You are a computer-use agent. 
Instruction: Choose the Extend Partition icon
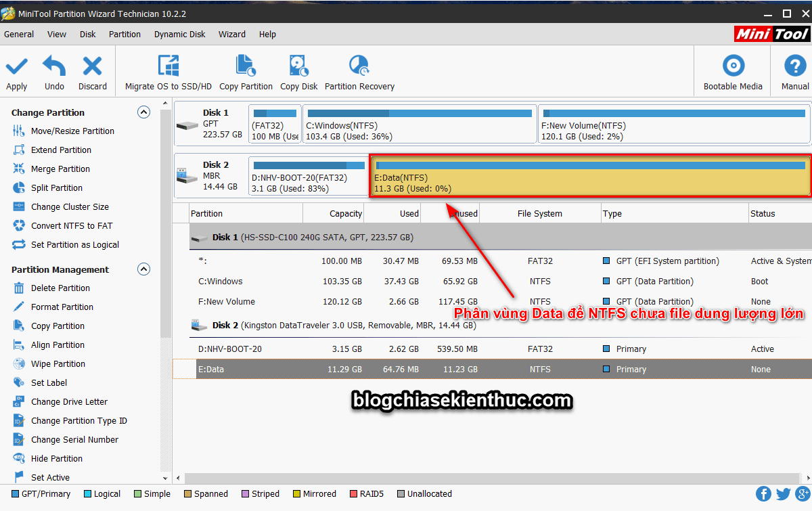(19, 150)
